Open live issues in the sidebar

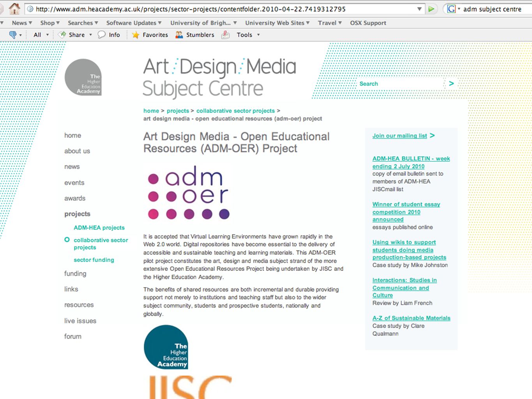tap(80, 321)
